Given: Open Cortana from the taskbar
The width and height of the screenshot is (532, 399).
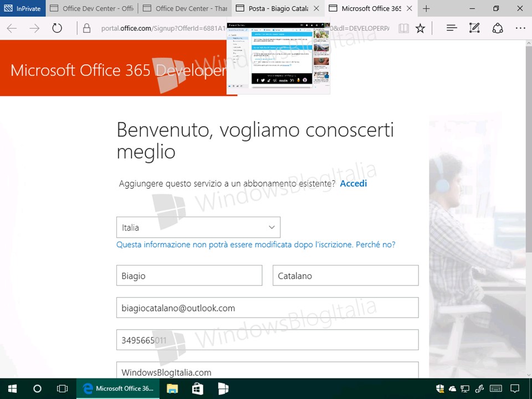Looking at the screenshot, I should pyautogui.click(x=37, y=388).
